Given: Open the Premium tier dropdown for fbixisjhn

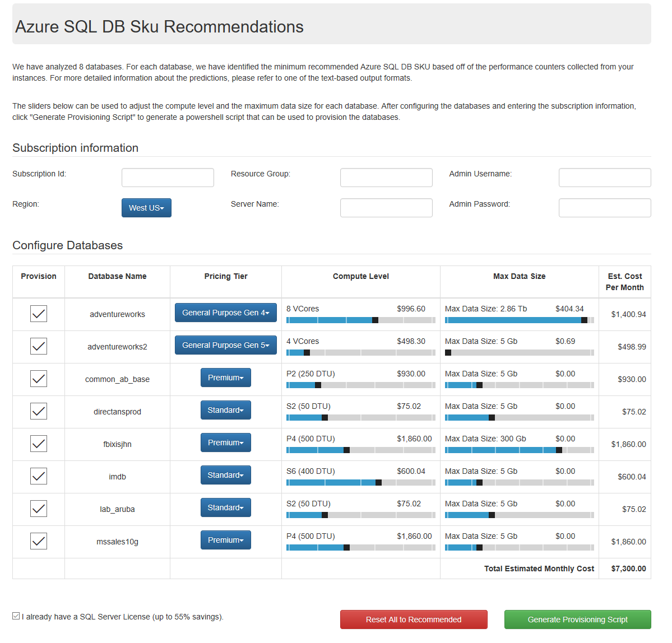Looking at the screenshot, I should (225, 442).
